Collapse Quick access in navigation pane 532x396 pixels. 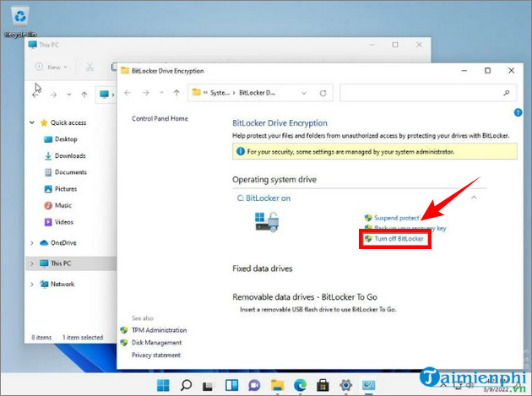[x=32, y=122]
